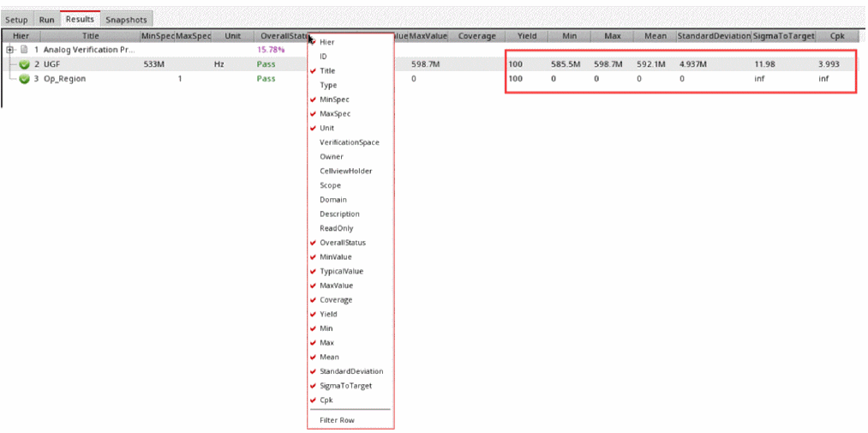Uncheck Coverage in the column menu

point(350,299)
